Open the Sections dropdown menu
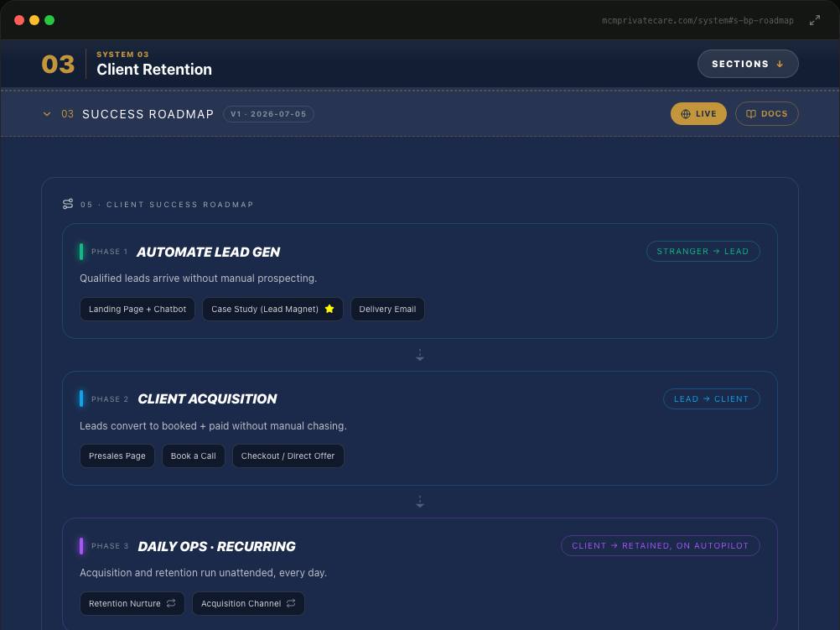Screen dimensions: 840x630 pos(748,64)
